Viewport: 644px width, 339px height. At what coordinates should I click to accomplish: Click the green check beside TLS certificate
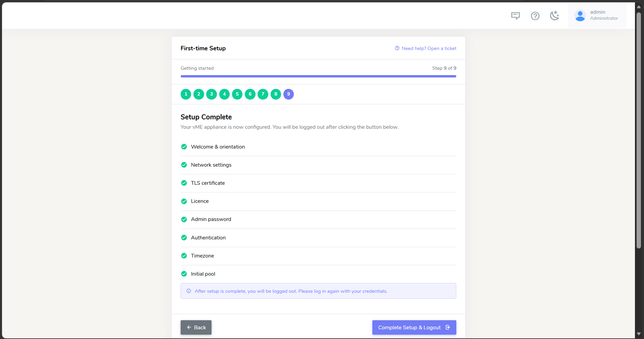pyautogui.click(x=184, y=183)
